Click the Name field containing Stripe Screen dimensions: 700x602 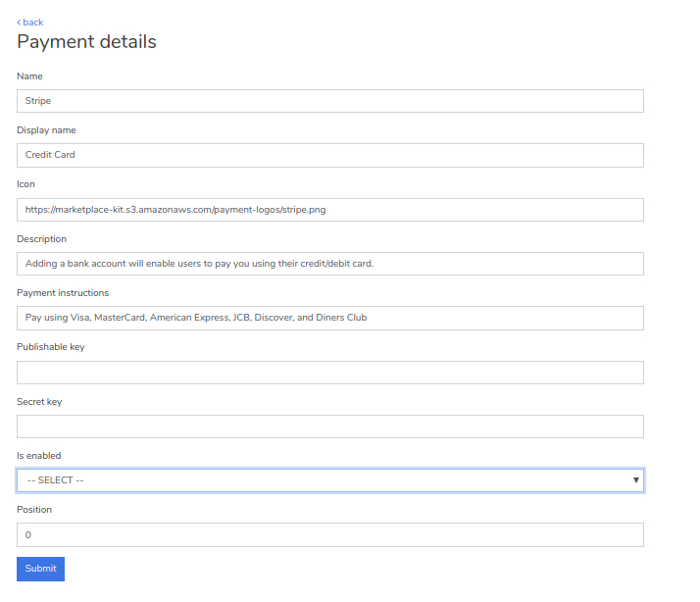point(329,101)
